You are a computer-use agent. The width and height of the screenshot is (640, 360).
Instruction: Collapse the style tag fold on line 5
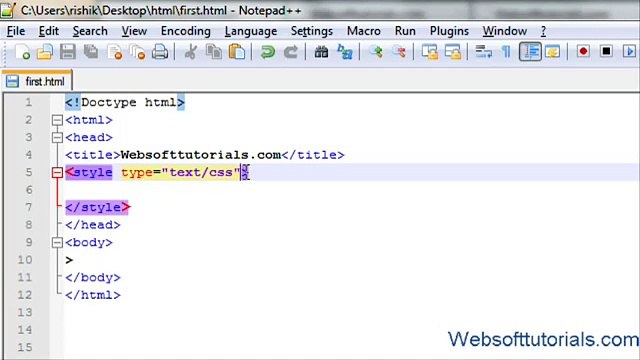[x=57, y=173]
